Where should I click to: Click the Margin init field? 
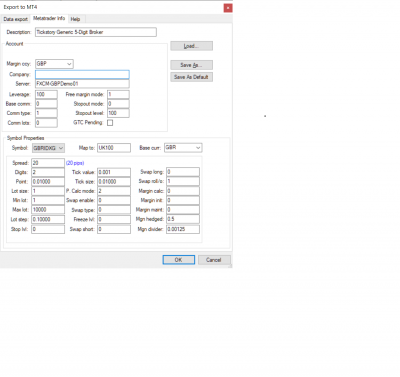coord(183,200)
